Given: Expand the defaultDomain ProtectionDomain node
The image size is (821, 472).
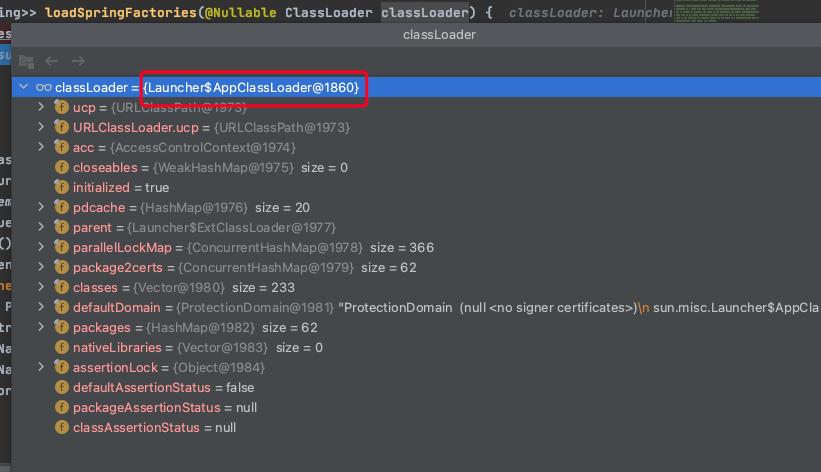Looking at the screenshot, I should [x=41, y=308].
